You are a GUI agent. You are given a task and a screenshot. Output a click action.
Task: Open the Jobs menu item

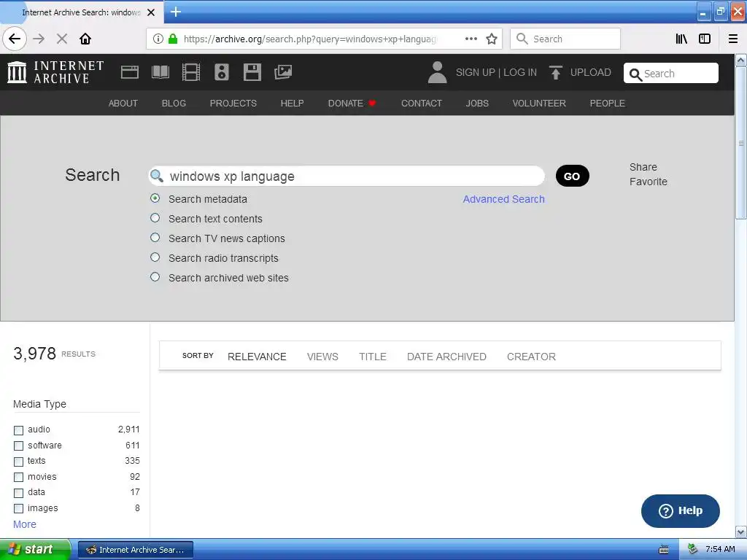point(477,104)
